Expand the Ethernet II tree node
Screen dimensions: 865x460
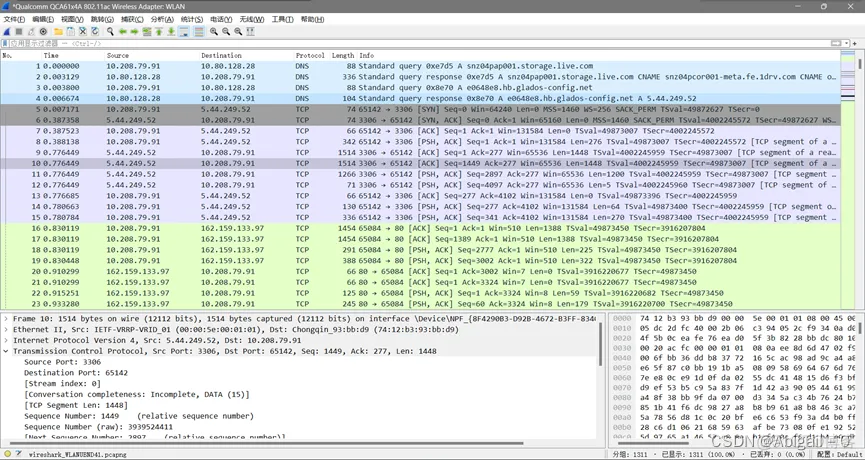click(x=6, y=329)
